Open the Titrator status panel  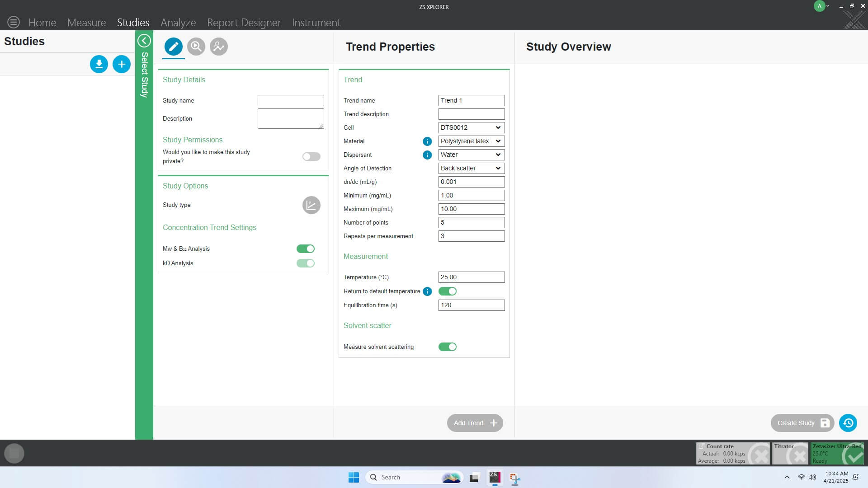[x=790, y=453]
